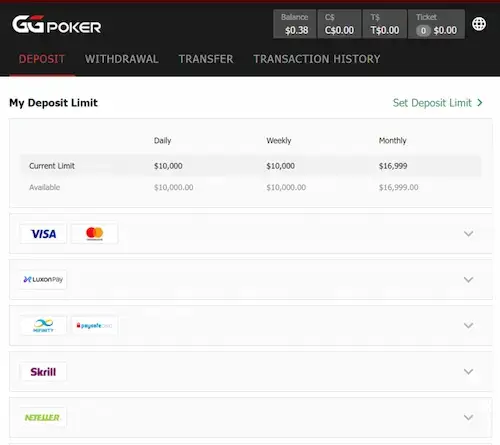Choose the LuxonPay payment logo
500x445 pixels.
point(43,279)
